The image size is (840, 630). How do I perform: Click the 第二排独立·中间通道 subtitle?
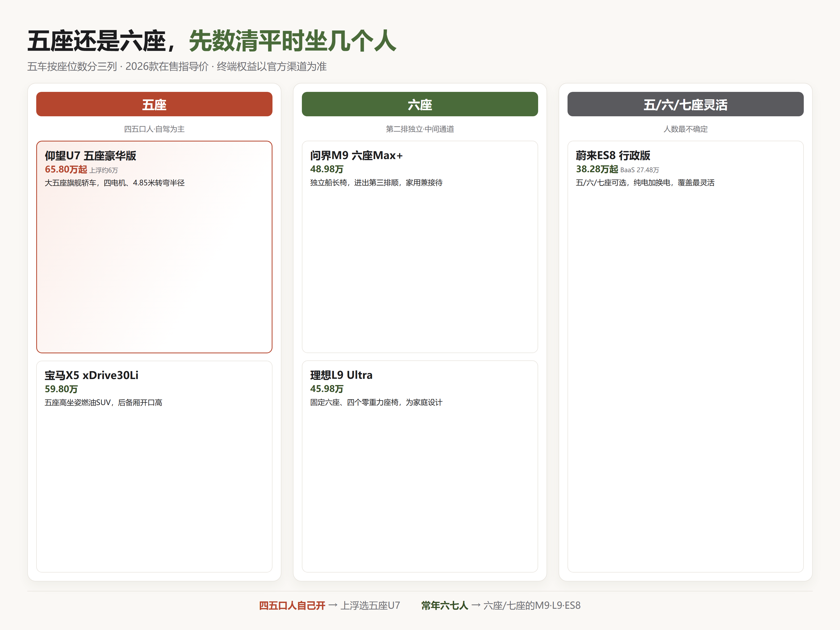pos(420,129)
